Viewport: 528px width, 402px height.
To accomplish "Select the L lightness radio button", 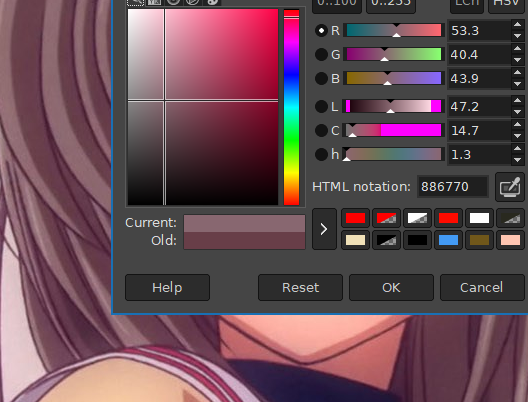I will tap(321, 106).
